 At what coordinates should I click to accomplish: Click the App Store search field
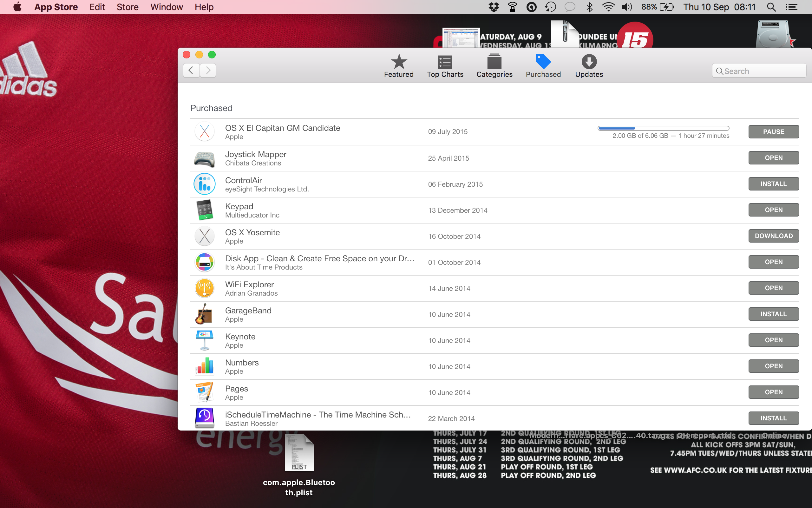tap(759, 71)
